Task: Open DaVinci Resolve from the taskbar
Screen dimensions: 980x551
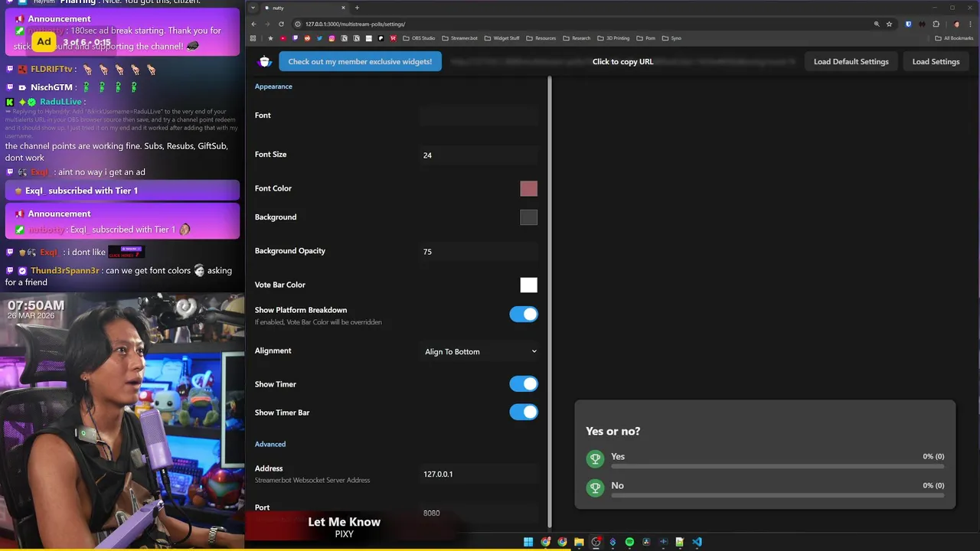Action: click(646, 542)
